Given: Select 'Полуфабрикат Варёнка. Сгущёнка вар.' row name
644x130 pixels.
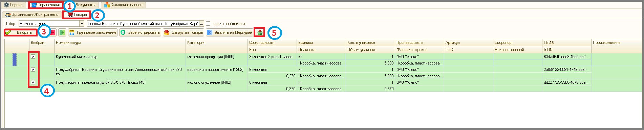Looking at the screenshot, I should coord(119,72).
